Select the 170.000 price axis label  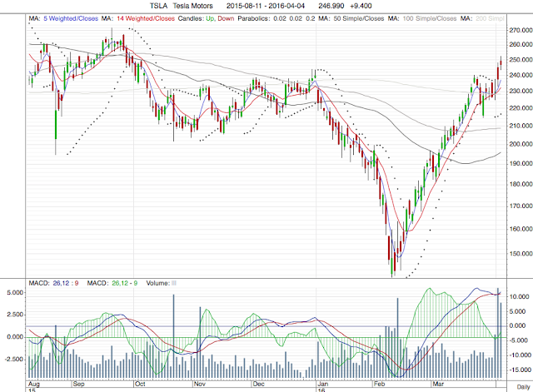pyautogui.click(x=521, y=206)
